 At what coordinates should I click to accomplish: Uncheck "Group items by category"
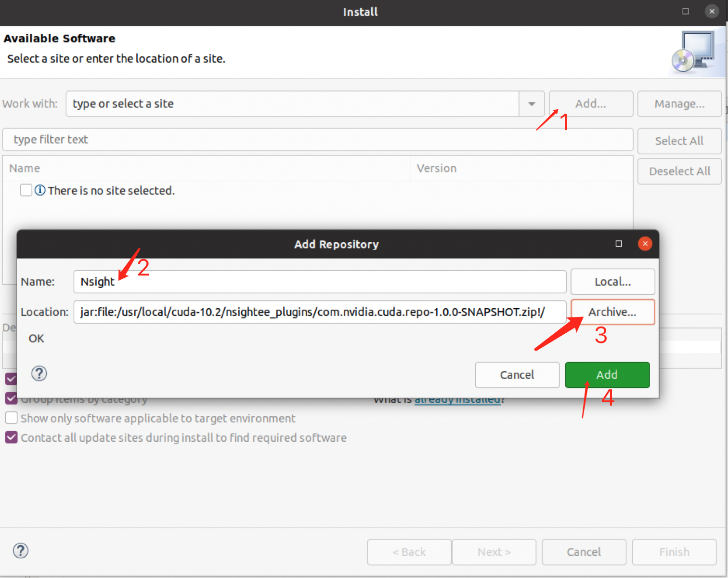click(x=11, y=398)
